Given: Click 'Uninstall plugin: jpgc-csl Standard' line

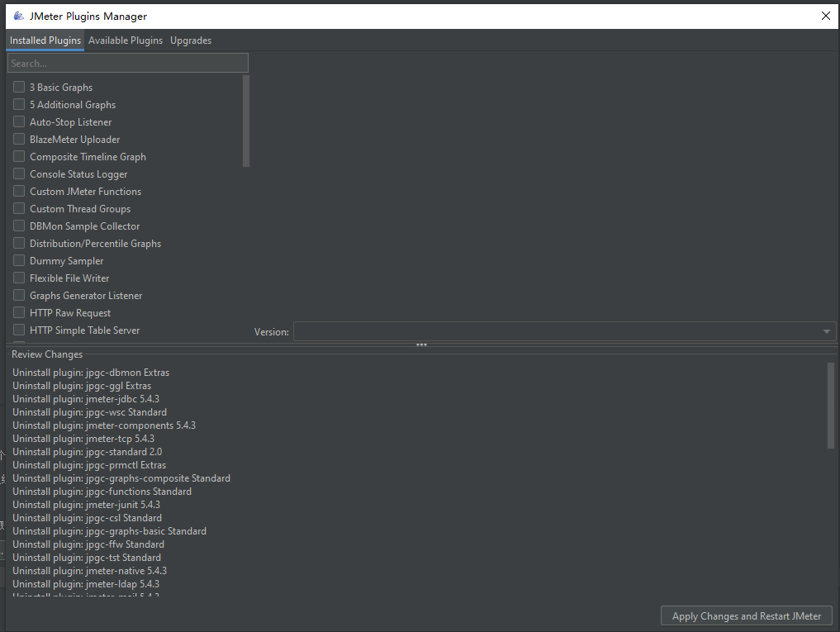Looking at the screenshot, I should tap(88, 518).
